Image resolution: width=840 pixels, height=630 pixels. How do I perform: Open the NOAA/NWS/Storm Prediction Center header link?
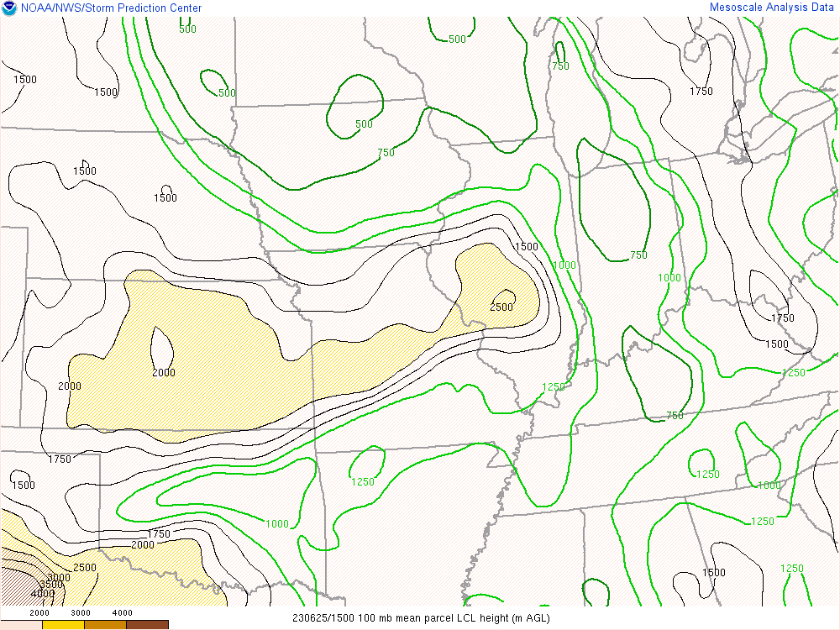coord(111,8)
